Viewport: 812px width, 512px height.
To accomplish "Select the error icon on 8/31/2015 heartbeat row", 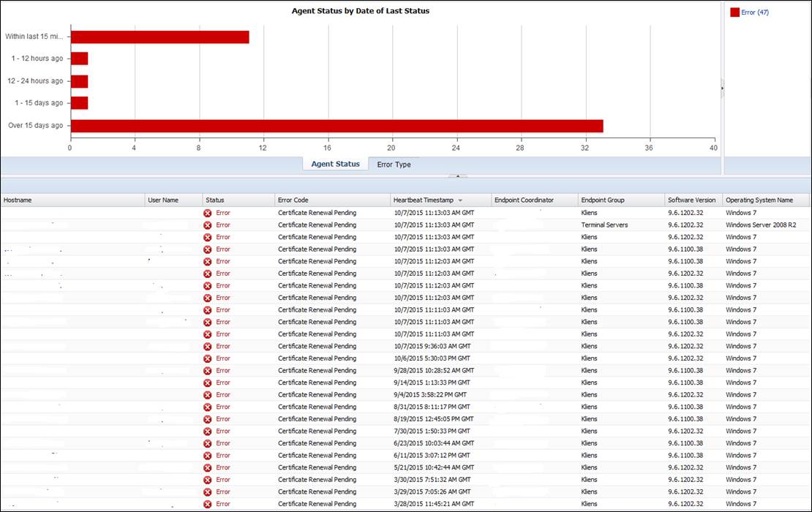I will [208, 407].
